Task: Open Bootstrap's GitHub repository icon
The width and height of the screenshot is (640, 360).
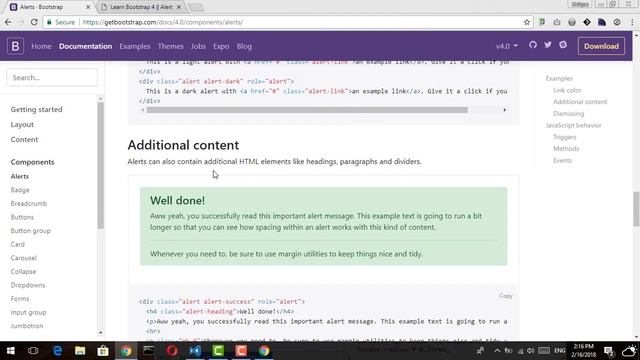Action: (533, 45)
